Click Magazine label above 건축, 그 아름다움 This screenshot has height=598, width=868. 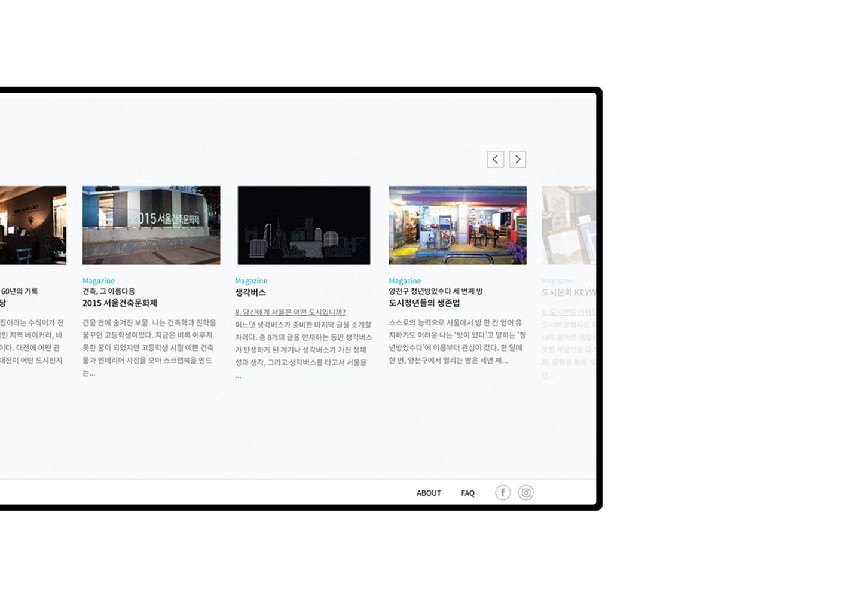tap(99, 280)
